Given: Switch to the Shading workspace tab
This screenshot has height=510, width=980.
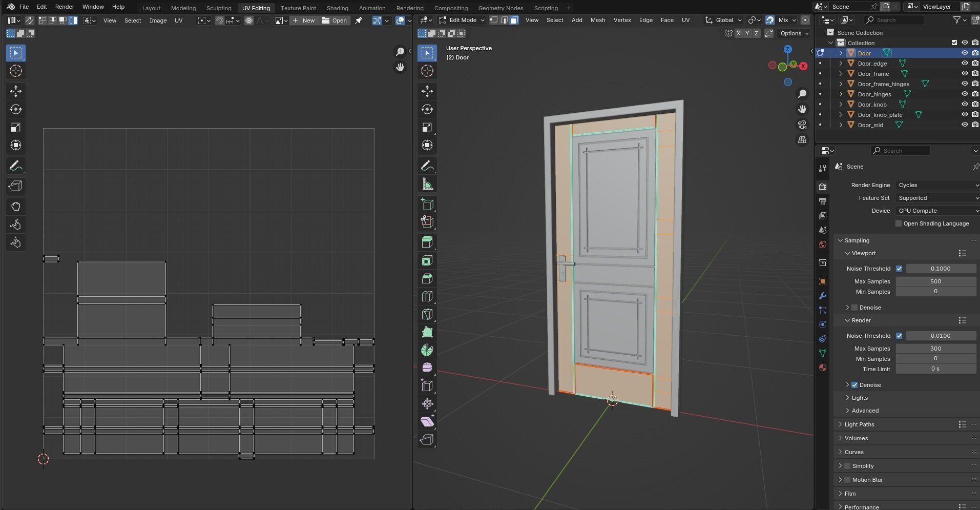Looking at the screenshot, I should click(x=337, y=8).
